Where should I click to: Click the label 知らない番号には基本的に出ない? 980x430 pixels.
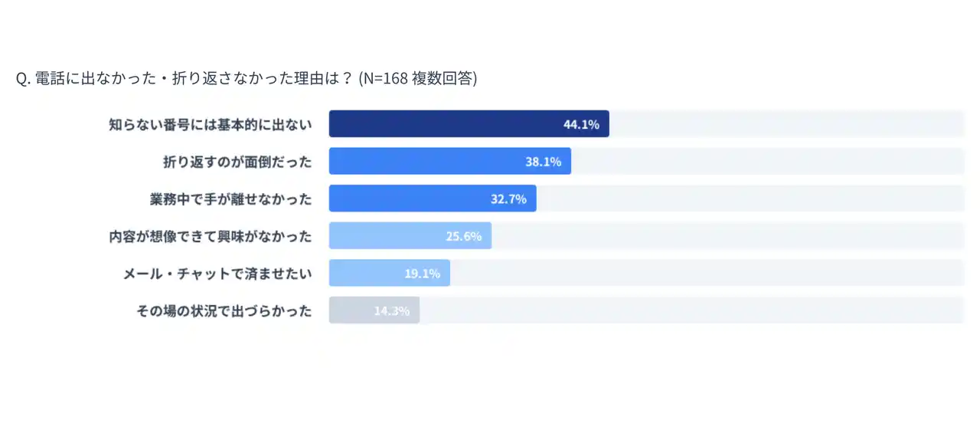coord(211,124)
